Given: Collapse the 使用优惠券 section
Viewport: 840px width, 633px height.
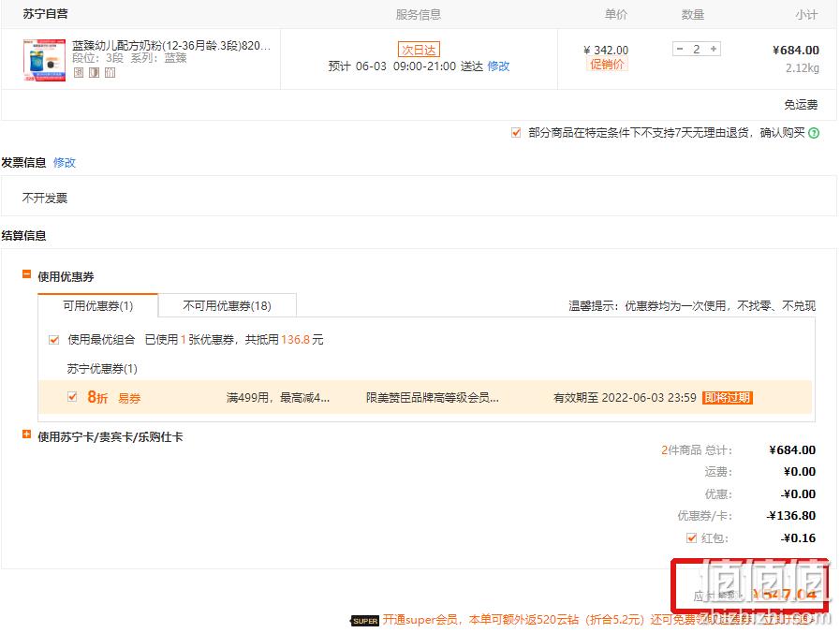Looking at the screenshot, I should [26, 274].
